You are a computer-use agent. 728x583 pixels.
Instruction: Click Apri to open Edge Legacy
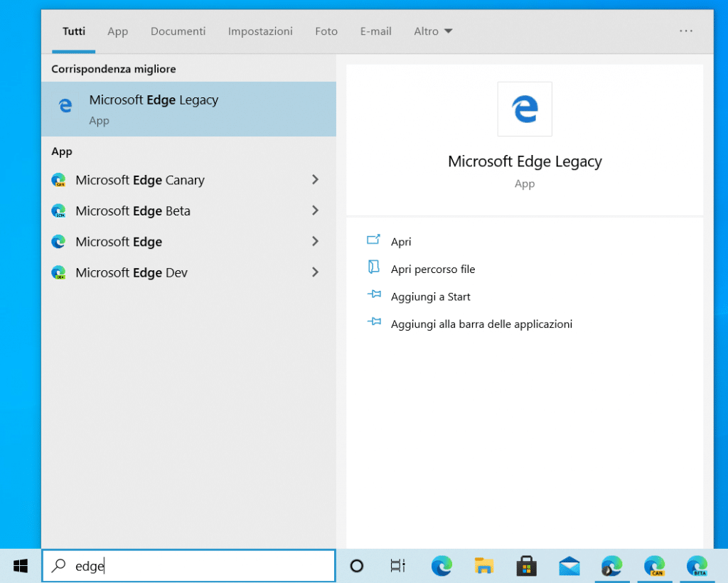pos(401,242)
